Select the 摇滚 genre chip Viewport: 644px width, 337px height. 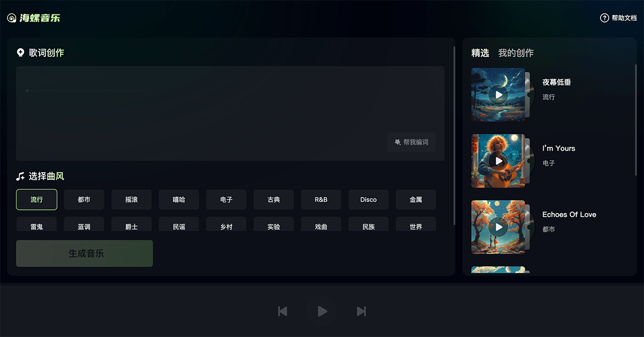point(131,199)
